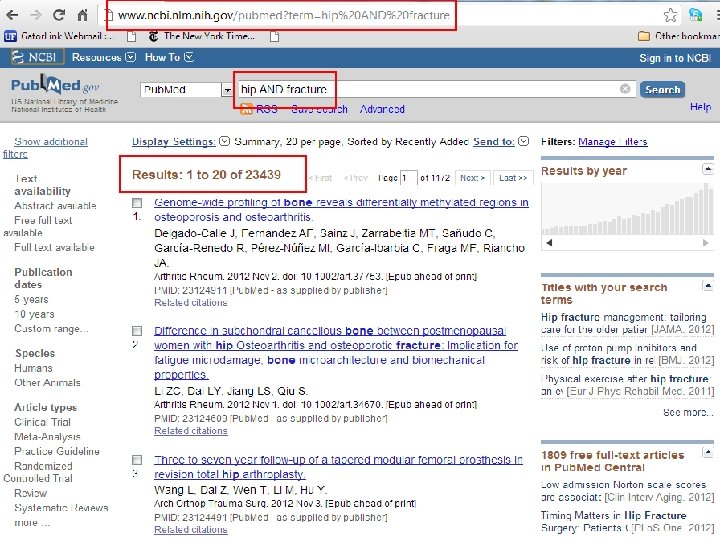This screenshot has width=720, height=540.
Task: Filter by Full text available
Action: 54,247
